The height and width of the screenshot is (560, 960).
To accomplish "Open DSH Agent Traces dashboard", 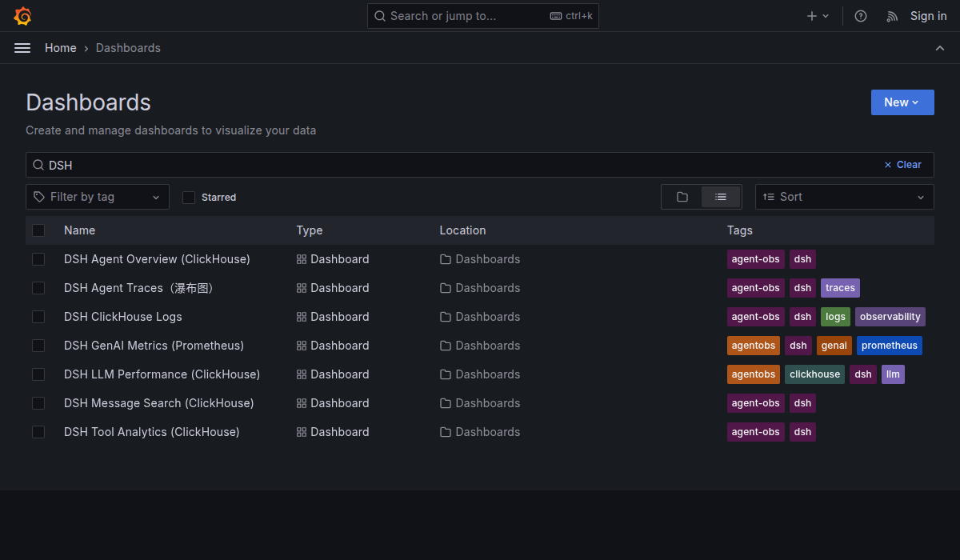I will 139,288.
